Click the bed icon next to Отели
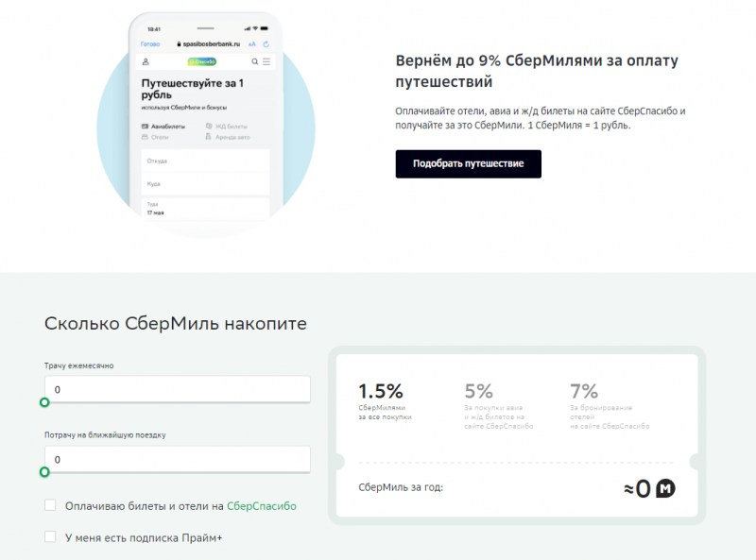 [x=145, y=138]
